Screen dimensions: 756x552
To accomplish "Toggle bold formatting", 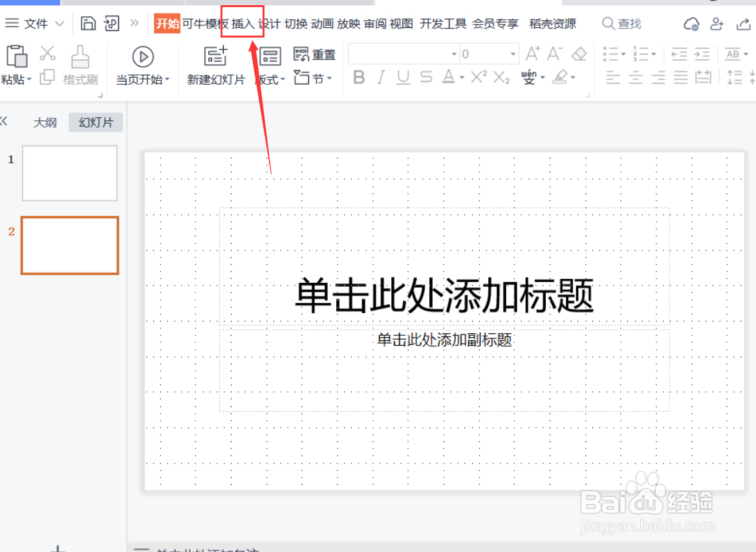I will point(359,77).
